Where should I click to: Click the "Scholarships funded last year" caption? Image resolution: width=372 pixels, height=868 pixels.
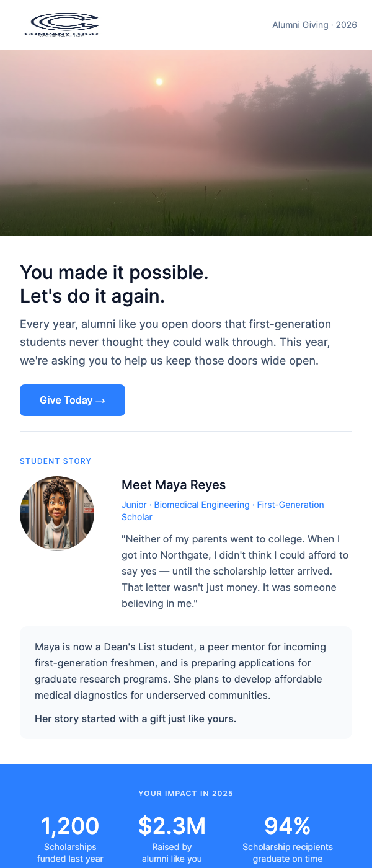click(70, 852)
